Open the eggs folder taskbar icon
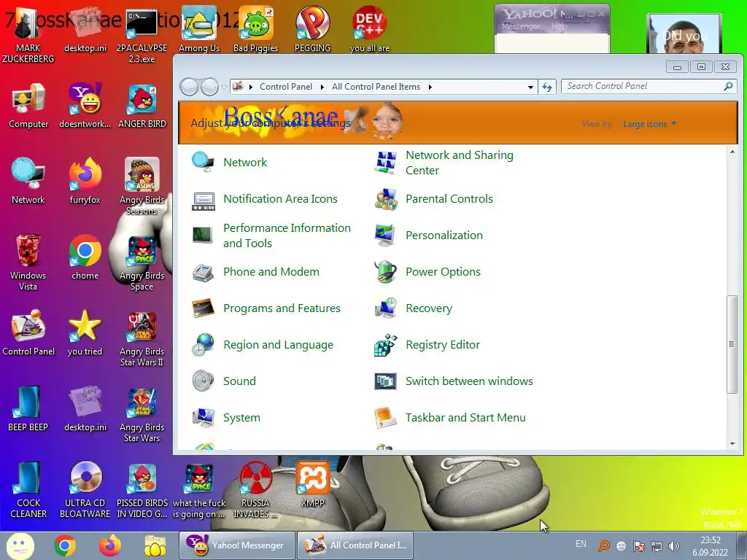 pos(155,545)
